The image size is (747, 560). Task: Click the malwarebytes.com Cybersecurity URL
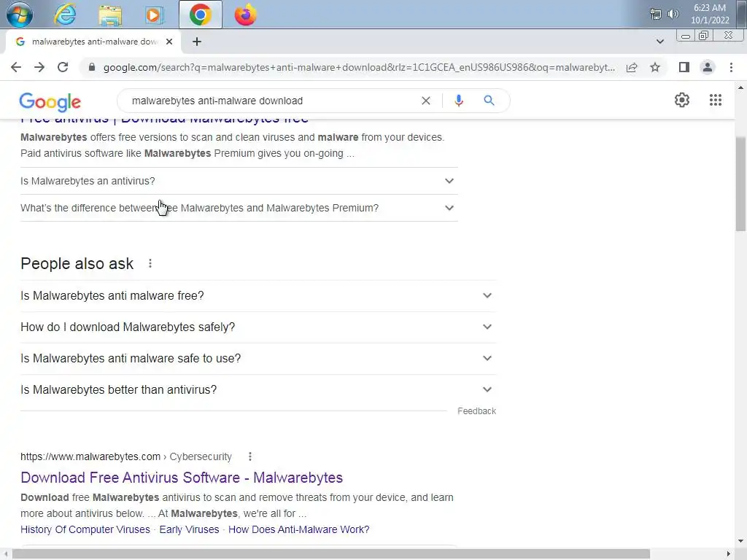126,456
